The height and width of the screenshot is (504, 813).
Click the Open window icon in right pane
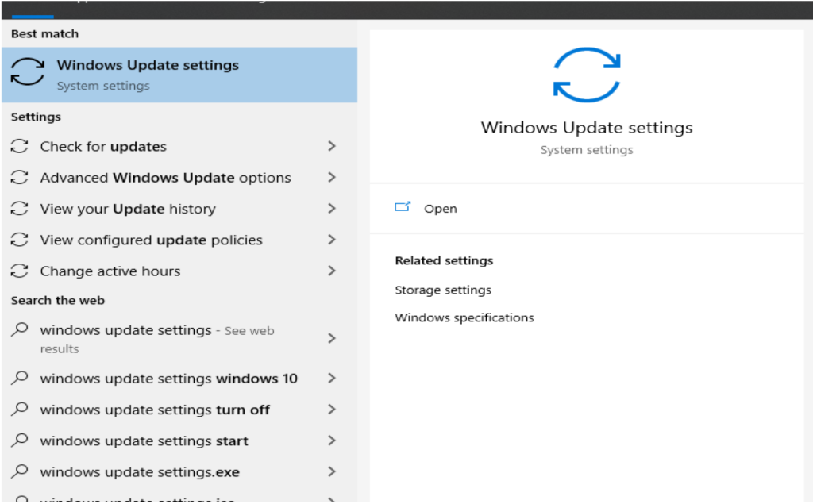coord(403,207)
